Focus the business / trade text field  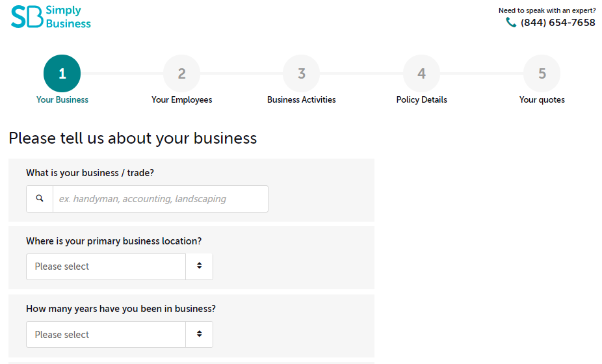click(160, 199)
